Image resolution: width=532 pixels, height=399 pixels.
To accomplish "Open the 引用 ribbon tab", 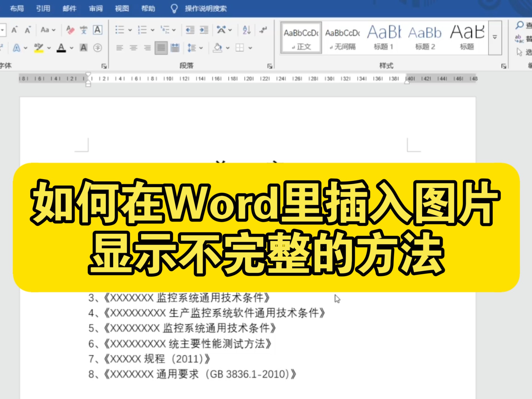I will click(x=43, y=9).
